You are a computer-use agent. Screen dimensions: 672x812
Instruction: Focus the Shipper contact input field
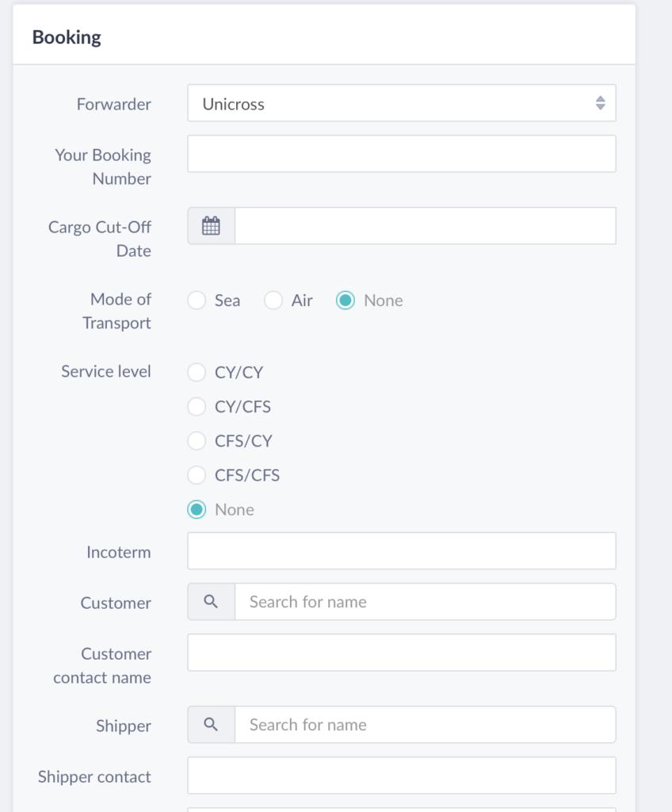pos(401,776)
